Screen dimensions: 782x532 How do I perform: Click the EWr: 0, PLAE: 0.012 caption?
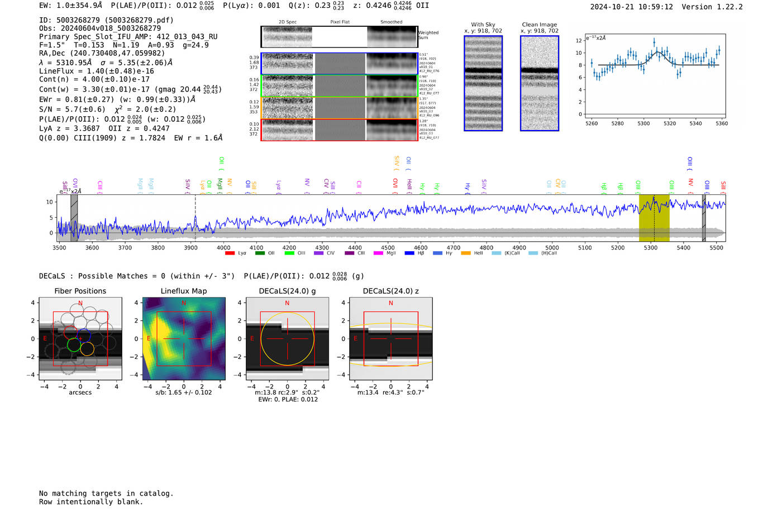[x=288, y=399]
